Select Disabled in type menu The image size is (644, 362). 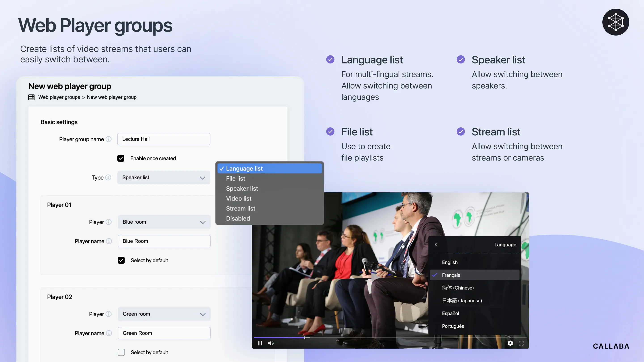point(269,219)
